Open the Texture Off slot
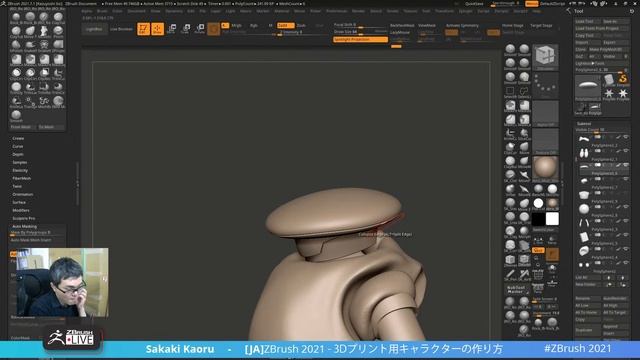 [545, 142]
